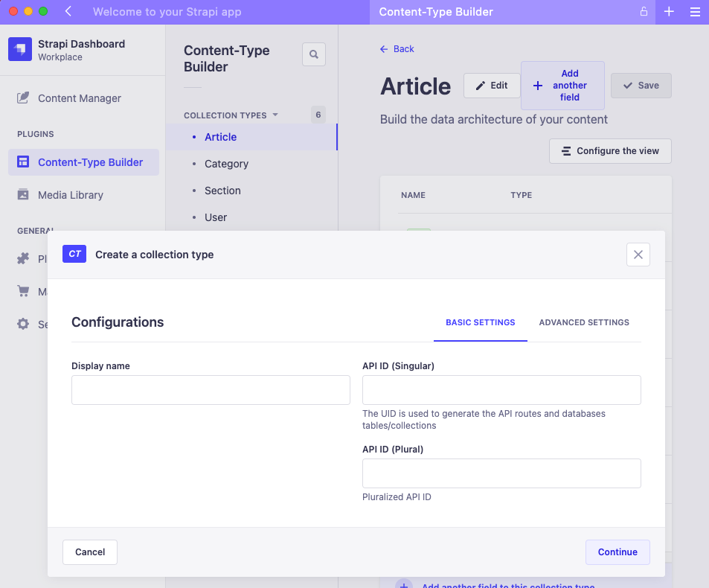709x588 pixels.
Task: Click the Save button
Action: pyautogui.click(x=641, y=86)
